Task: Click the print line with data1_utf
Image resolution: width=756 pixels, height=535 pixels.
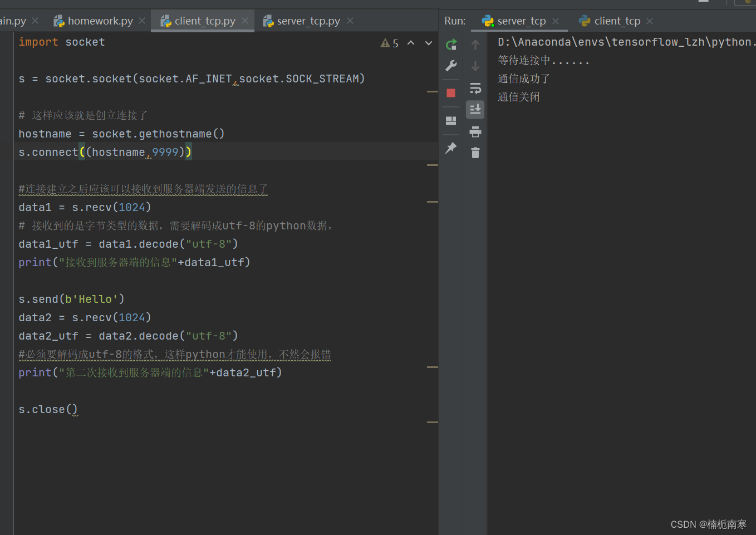Action: 134,263
